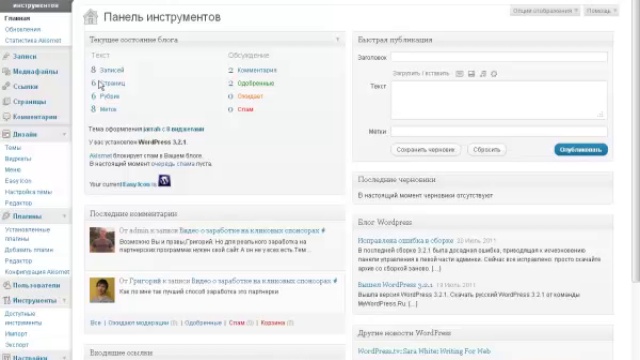Image resolution: width=640 pixels, height=360 pixels.
Task: Open the Обновления submenu item
Action: point(22,29)
